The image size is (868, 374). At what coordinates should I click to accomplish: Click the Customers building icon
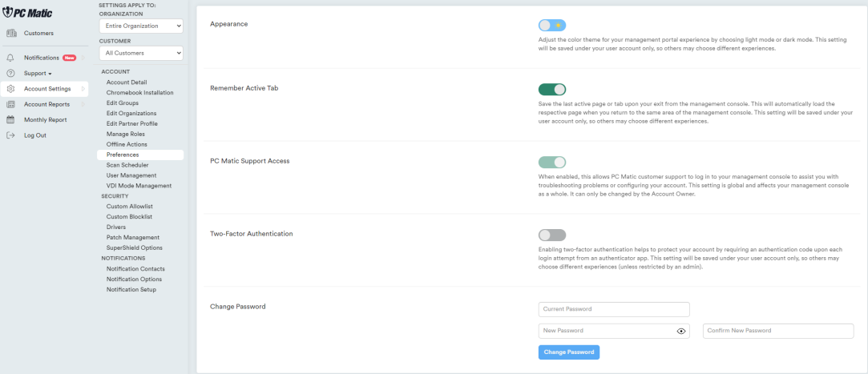11,33
